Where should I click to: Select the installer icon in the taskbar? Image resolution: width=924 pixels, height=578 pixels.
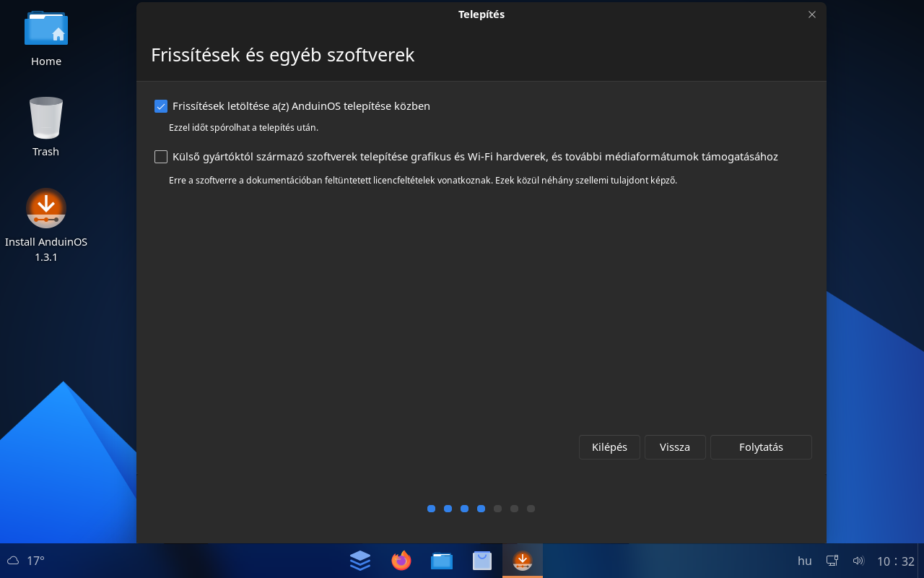tap(523, 560)
